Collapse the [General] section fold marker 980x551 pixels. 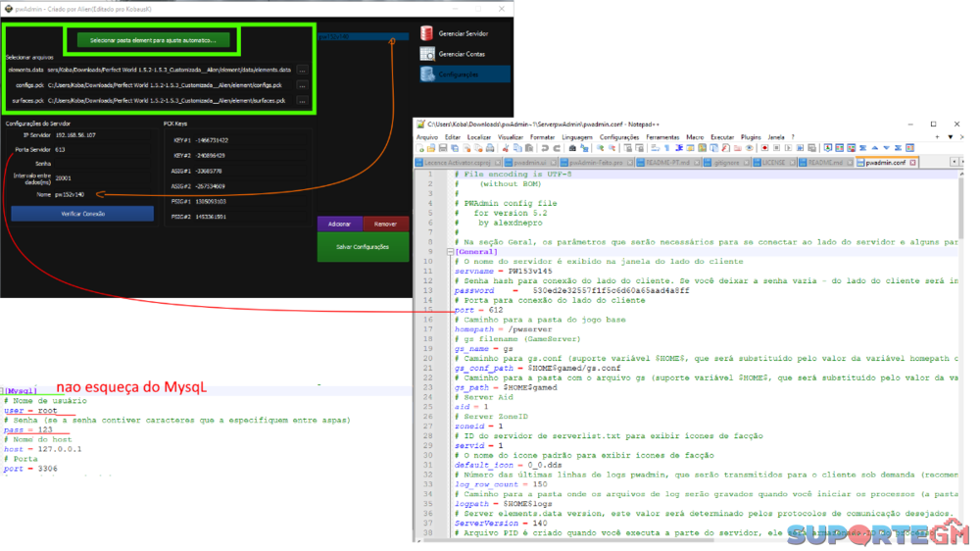(x=451, y=251)
